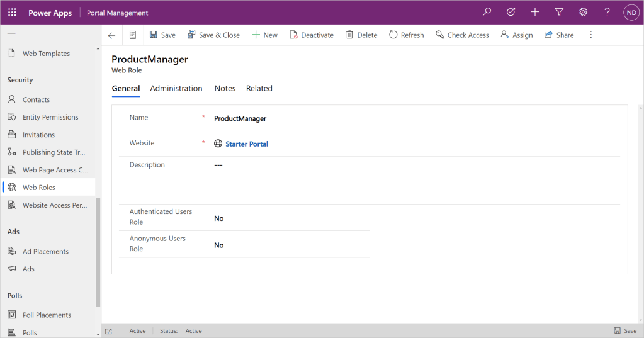This screenshot has height=338, width=644.
Task: Click the search magnifier icon
Action: (487, 12)
